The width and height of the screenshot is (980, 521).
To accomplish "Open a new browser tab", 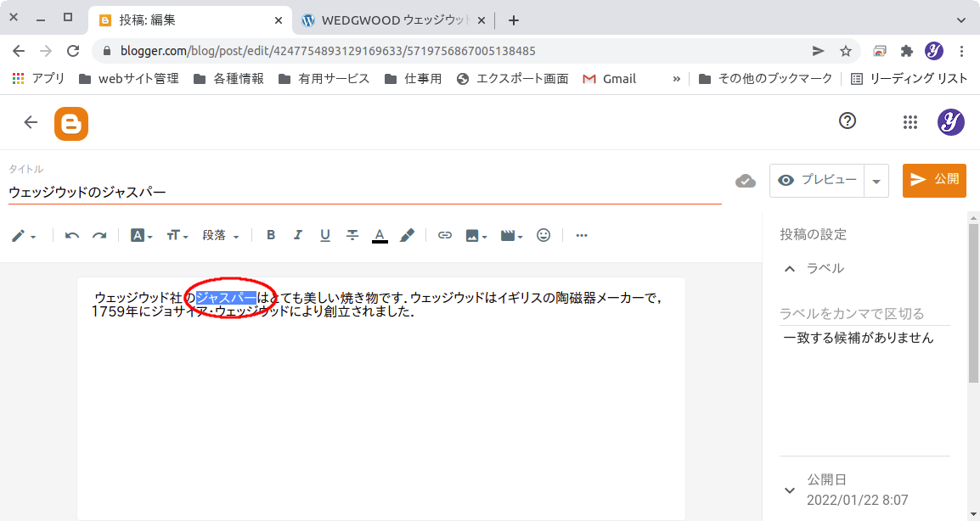I will tap(514, 20).
